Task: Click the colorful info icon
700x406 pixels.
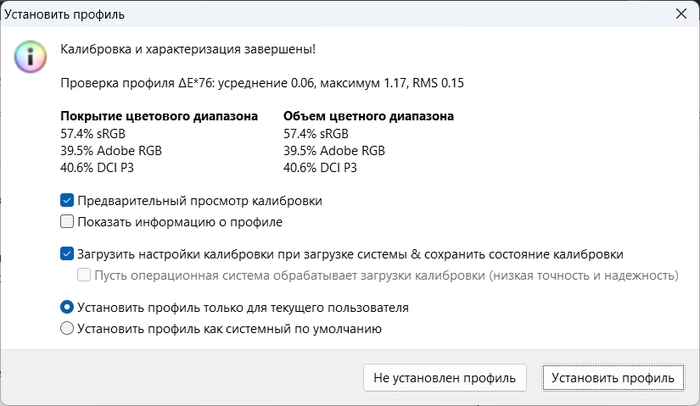Action: (29, 56)
